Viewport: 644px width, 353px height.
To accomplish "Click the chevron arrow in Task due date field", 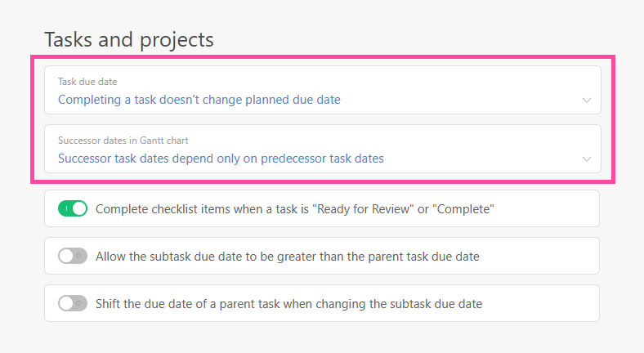I will 586,100.
